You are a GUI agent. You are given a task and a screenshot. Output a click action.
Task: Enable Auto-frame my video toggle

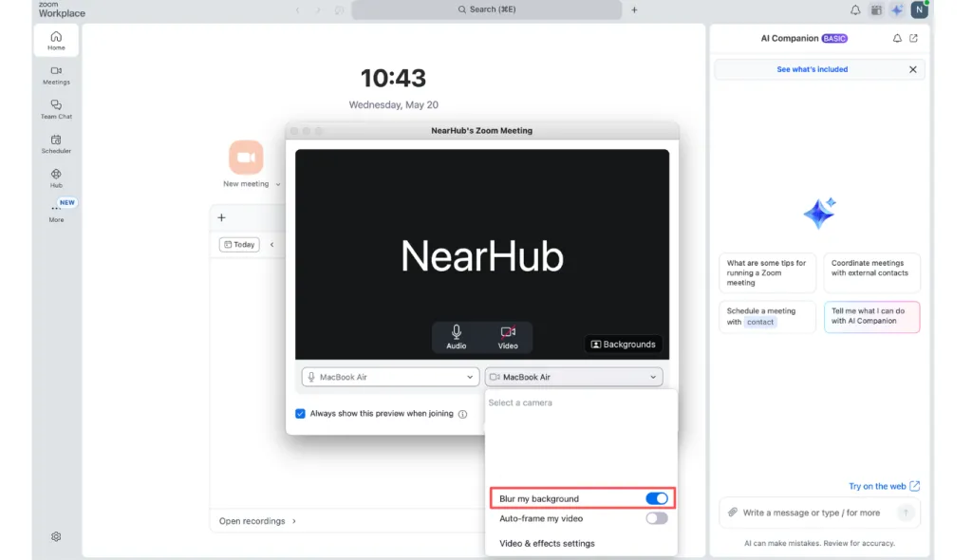657,518
